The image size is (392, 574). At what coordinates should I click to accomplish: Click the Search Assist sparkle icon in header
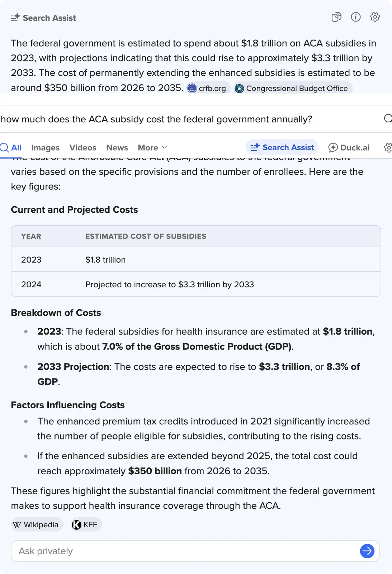click(15, 18)
